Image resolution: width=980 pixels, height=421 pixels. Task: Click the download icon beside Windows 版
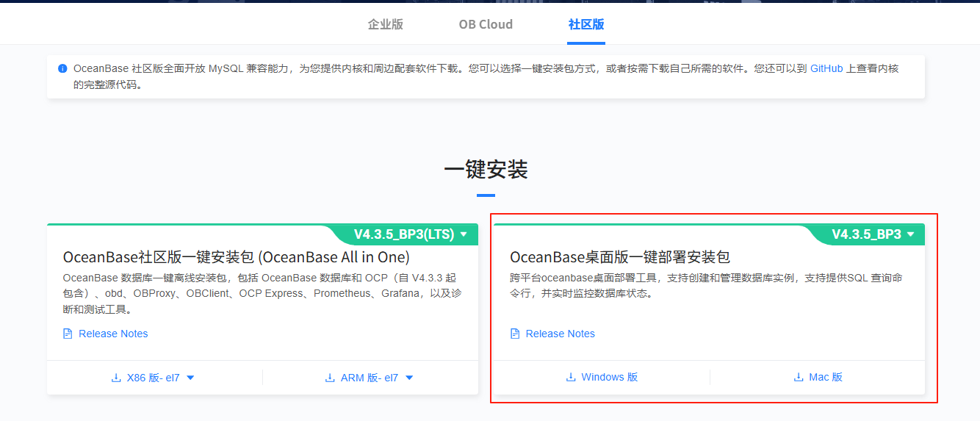[571, 377]
